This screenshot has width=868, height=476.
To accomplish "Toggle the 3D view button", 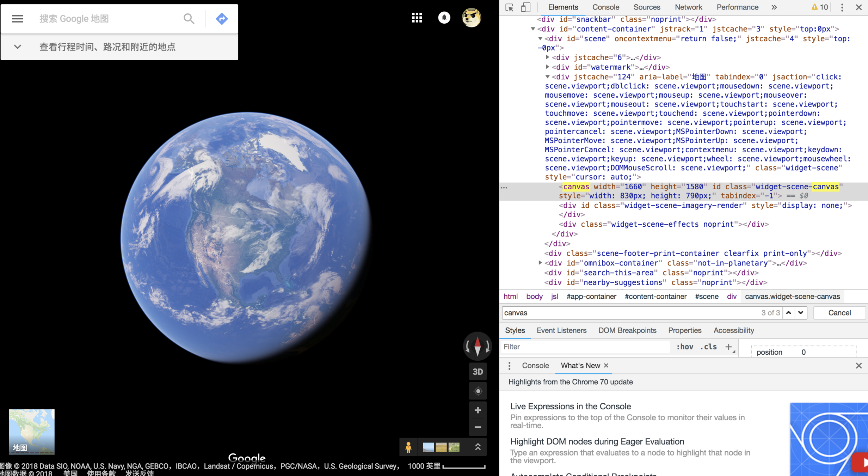I will pyautogui.click(x=478, y=372).
